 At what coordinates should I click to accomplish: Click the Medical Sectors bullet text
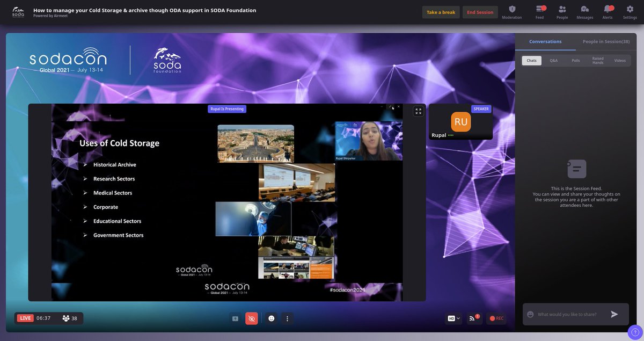pyautogui.click(x=113, y=193)
